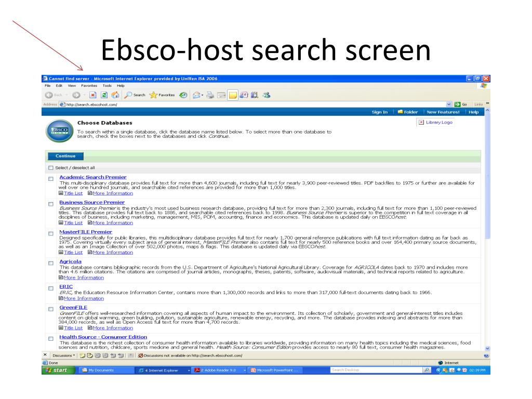Click the Sign In link
The height and width of the screenshot is (399, 532).
point(379,112)
